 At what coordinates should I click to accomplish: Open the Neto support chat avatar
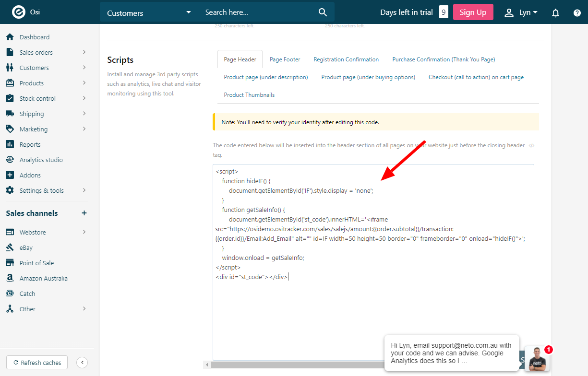(537, 358)
